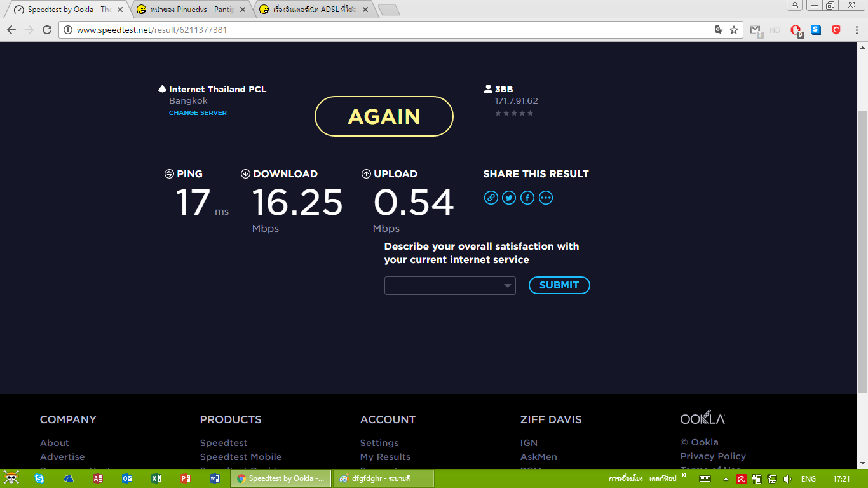This screenshot has height=488, width=868.
Task: Open the AskMen footer link
Action: pyautogui.click(x=539, y=457)
